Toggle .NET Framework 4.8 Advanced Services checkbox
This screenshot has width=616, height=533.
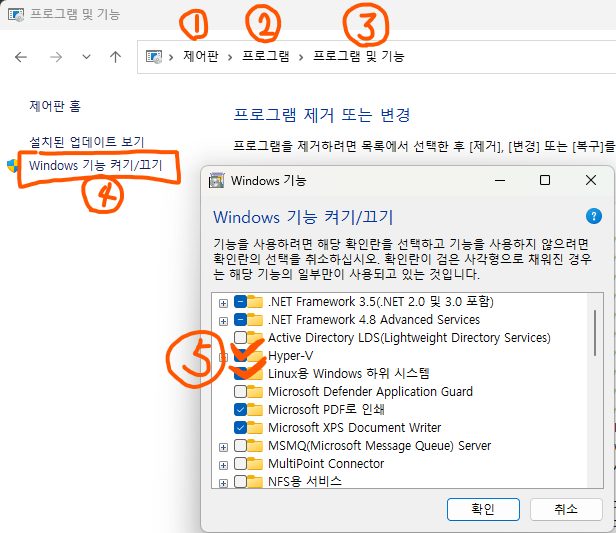pos(240,320)
